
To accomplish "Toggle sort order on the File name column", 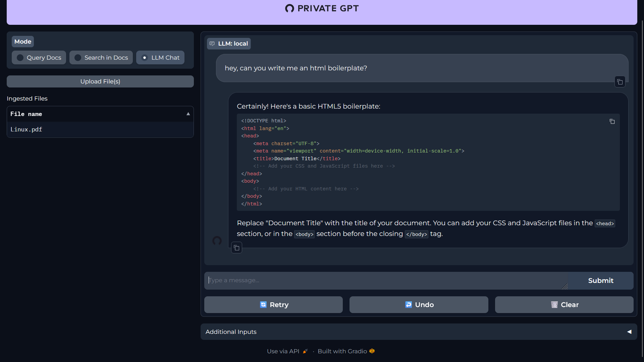I will coord(188,114).
